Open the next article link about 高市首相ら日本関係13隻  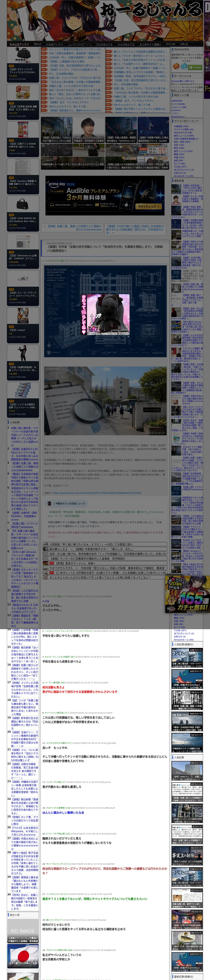(x=135, y=229)
